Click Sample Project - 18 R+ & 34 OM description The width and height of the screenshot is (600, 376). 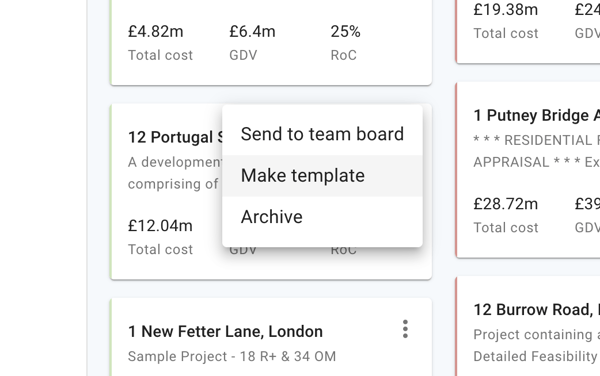click(232, 356)
